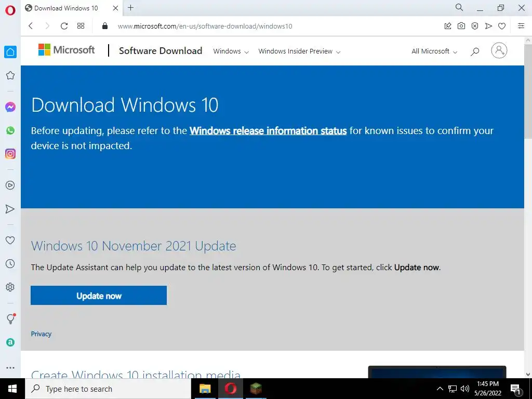
Task: Open Instagram in sidebar
Action: pyautogui.click(x=10, y=154)
